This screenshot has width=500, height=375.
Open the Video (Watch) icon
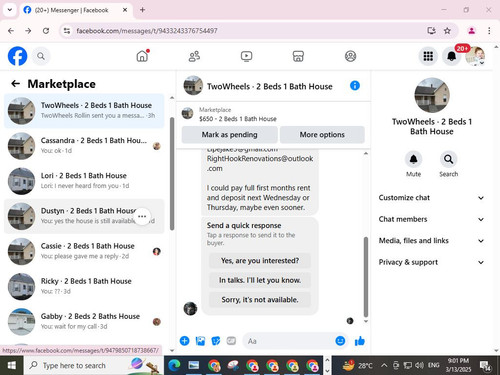246,56
